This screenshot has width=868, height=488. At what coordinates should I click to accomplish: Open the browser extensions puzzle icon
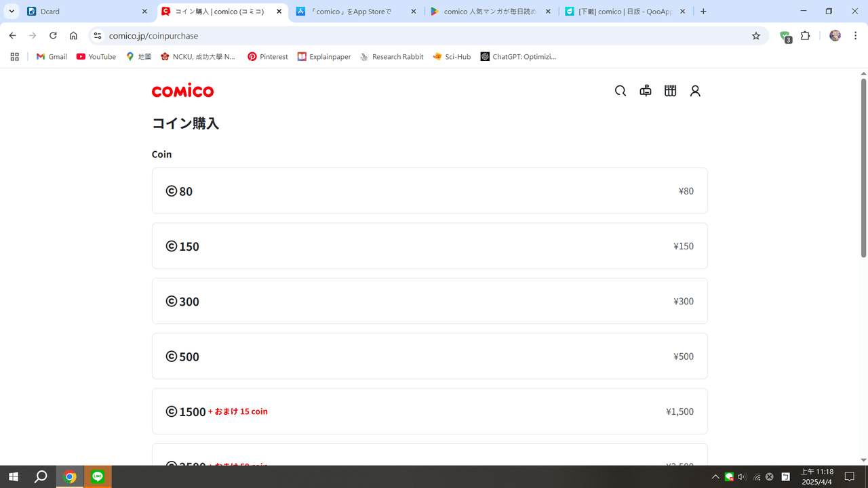coord(806,36)
